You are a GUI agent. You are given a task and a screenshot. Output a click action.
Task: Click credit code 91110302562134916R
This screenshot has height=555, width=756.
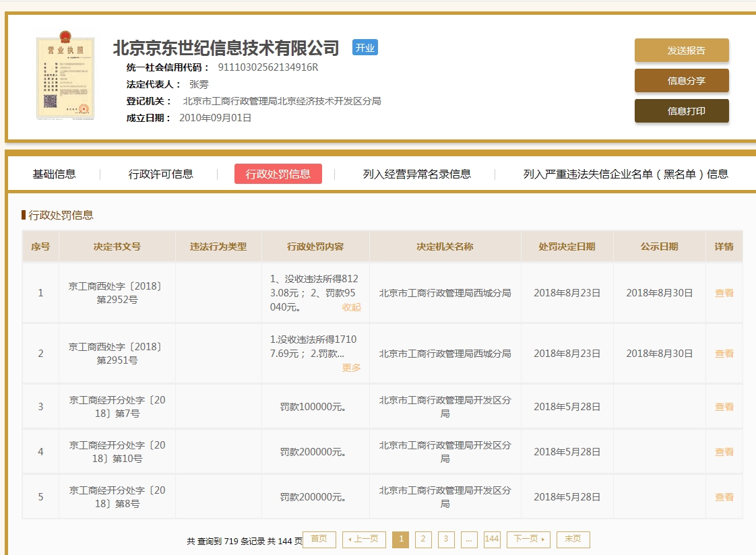point(268,67)
